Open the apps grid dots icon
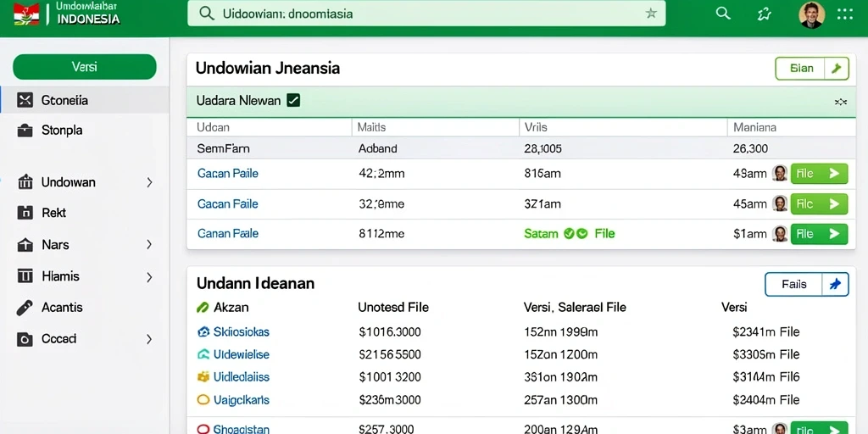868x434 pixels. coord(845,14)
